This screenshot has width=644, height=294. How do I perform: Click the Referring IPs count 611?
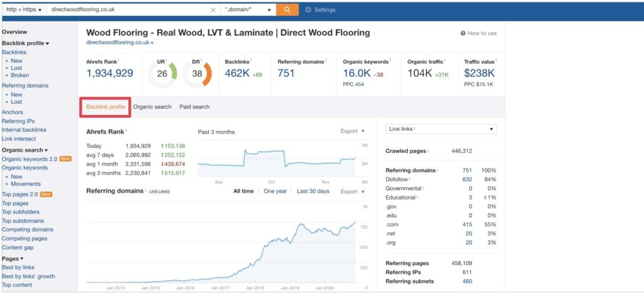click(x=467, y=273)
